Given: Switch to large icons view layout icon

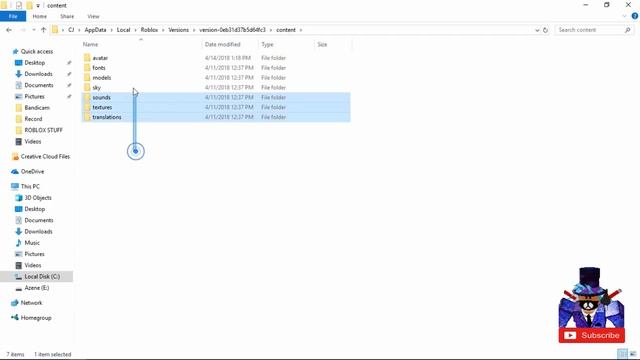Looking at the screenshot, I should [x=633, y=353].
